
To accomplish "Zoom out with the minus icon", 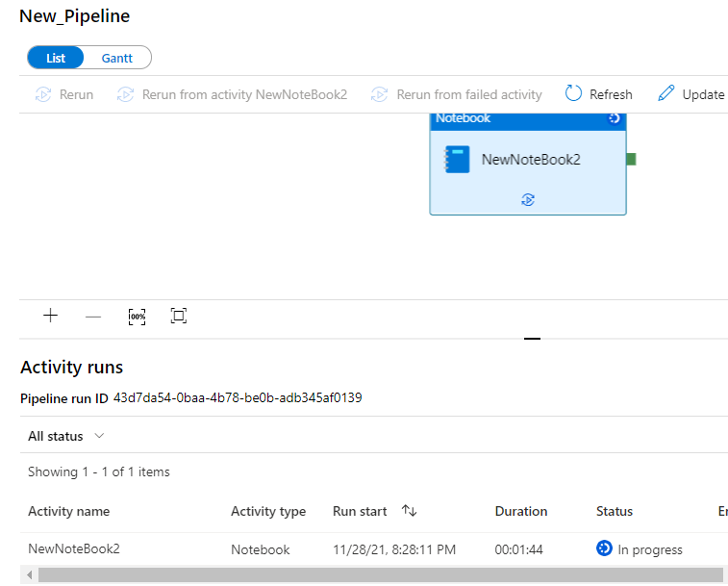I will pyautogui.click(x=93, y=316).
